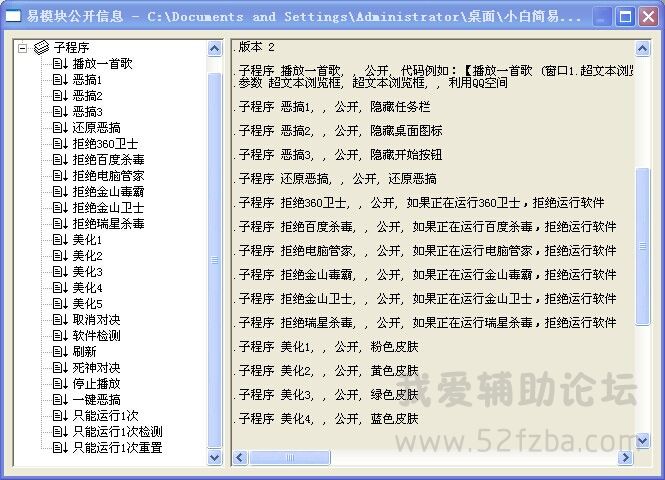Click the icon beside 美化2
The image size is (665, 480).
pos(60,256)
